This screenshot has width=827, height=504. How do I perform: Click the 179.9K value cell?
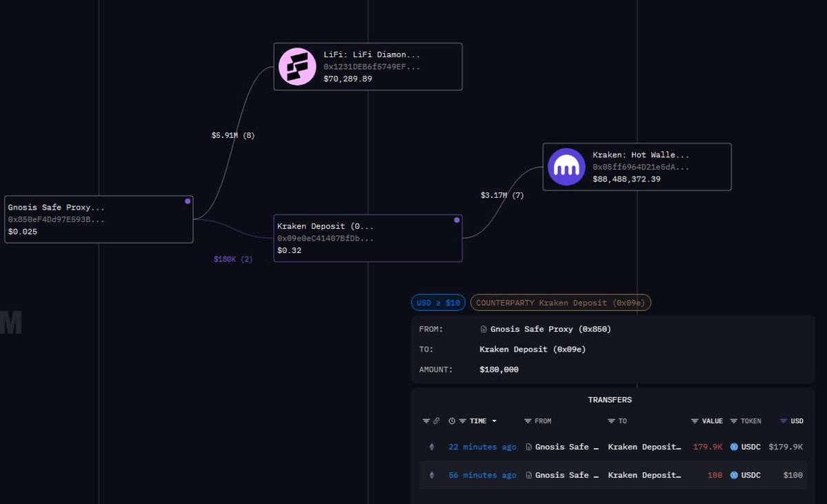coord(708,447)
